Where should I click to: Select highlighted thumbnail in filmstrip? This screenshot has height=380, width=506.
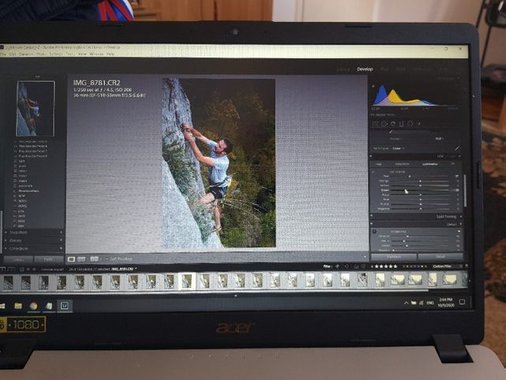click(187, 281)
